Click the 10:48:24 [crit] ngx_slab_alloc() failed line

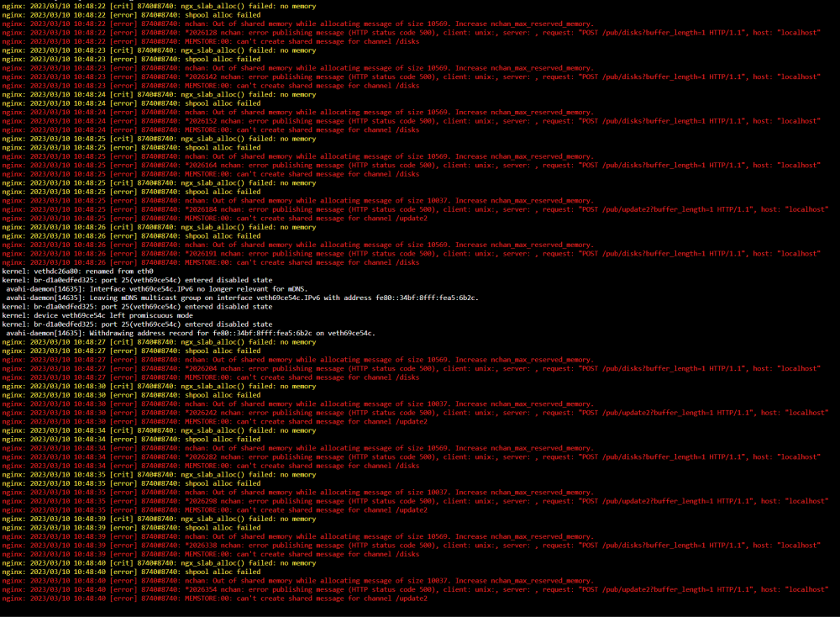(159, 95)
